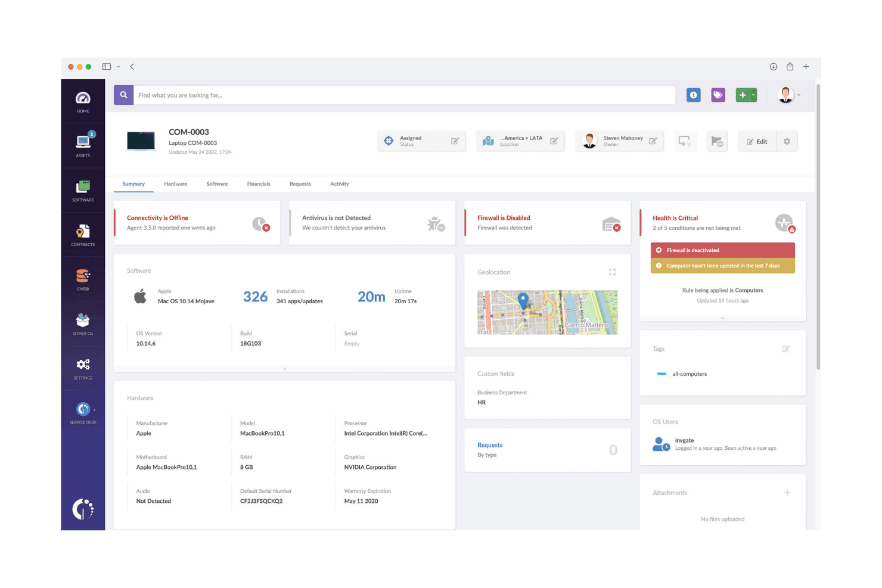Image resolution: width=882 pixels, height=588 pixels.
Task: Switch to the Summary tab
Action: click(133, 184)
